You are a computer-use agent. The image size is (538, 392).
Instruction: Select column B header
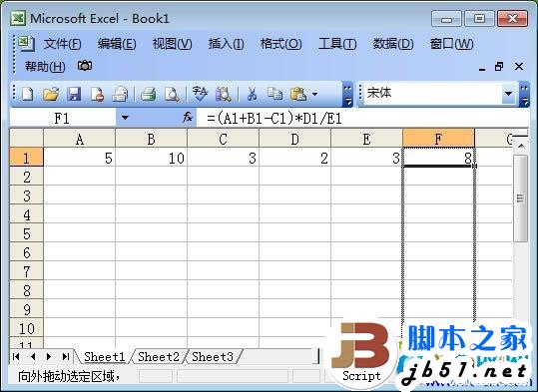tap(152, 139)
